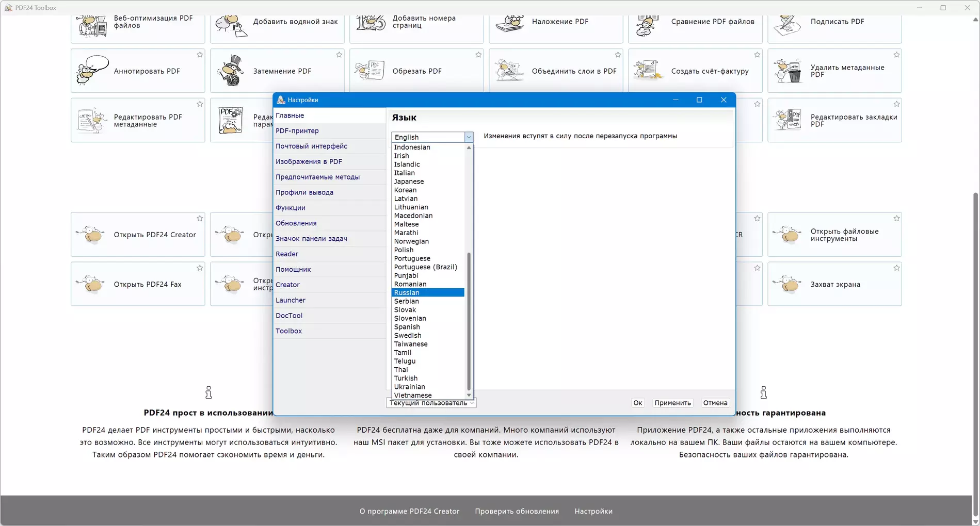Viewport: 980px width, 526px height.
Task: Click the Удалить метаданные PDF trash icon
Action: point(788,71)
